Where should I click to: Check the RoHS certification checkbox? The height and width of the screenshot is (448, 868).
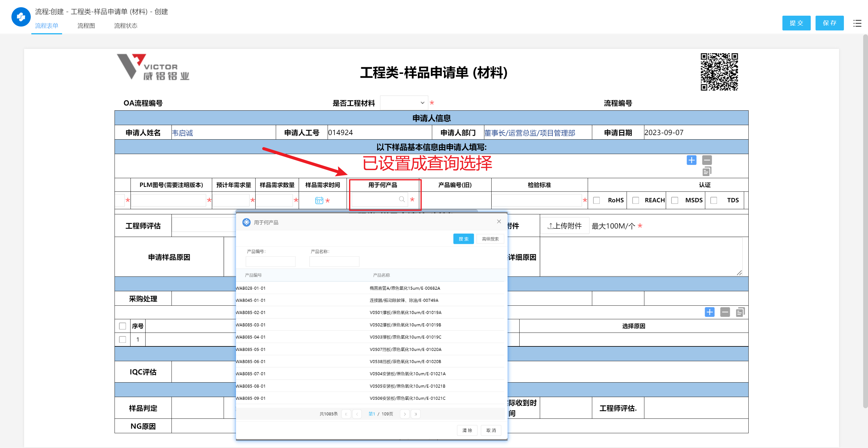596,200
